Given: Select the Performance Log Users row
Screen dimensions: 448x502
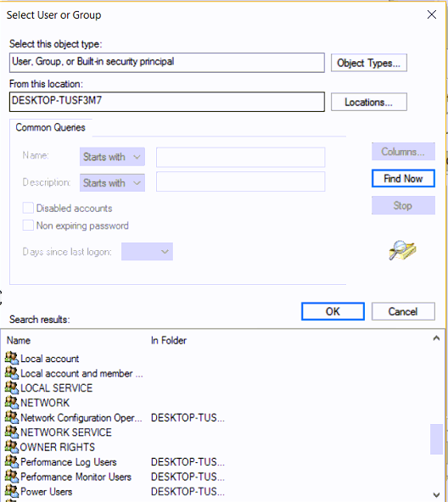Looking at the screenshot, I should (115, 461).
